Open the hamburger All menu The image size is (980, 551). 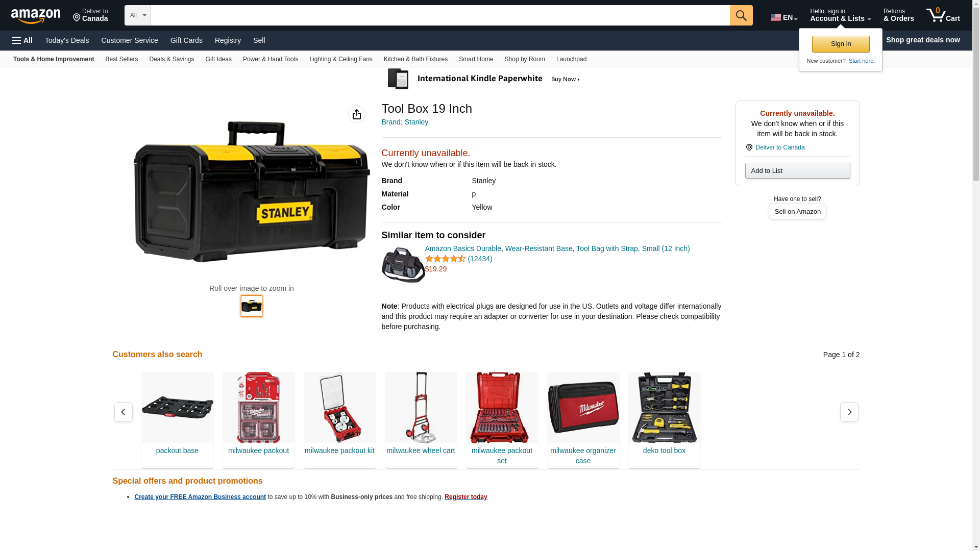tap(22, 40)
